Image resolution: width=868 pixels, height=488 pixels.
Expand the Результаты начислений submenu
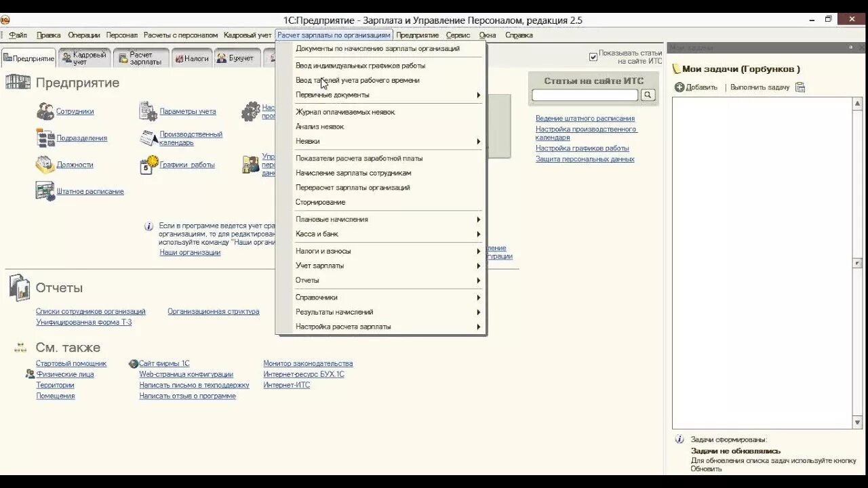tap(390, 312)
